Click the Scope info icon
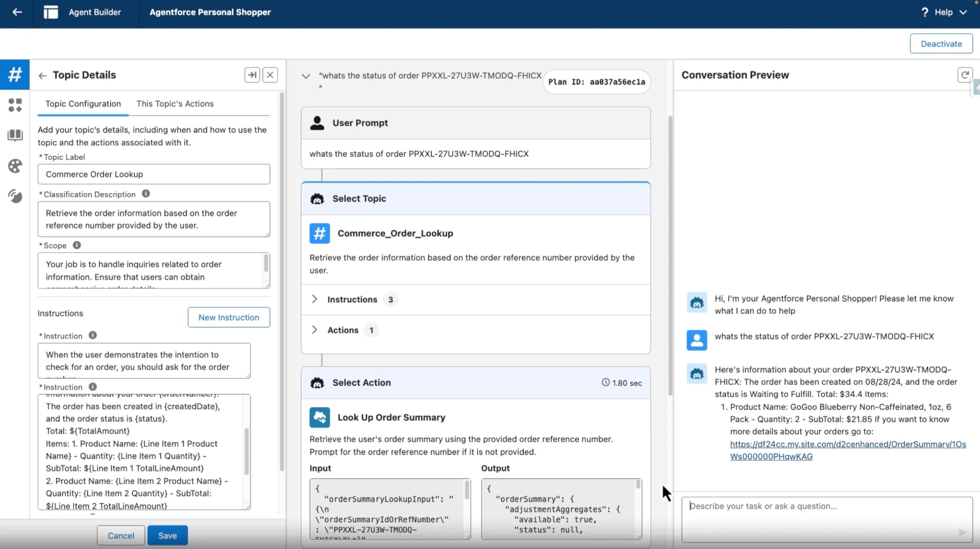Image resolution: width=980 pixels, height=549 pixels. [77, 245]
